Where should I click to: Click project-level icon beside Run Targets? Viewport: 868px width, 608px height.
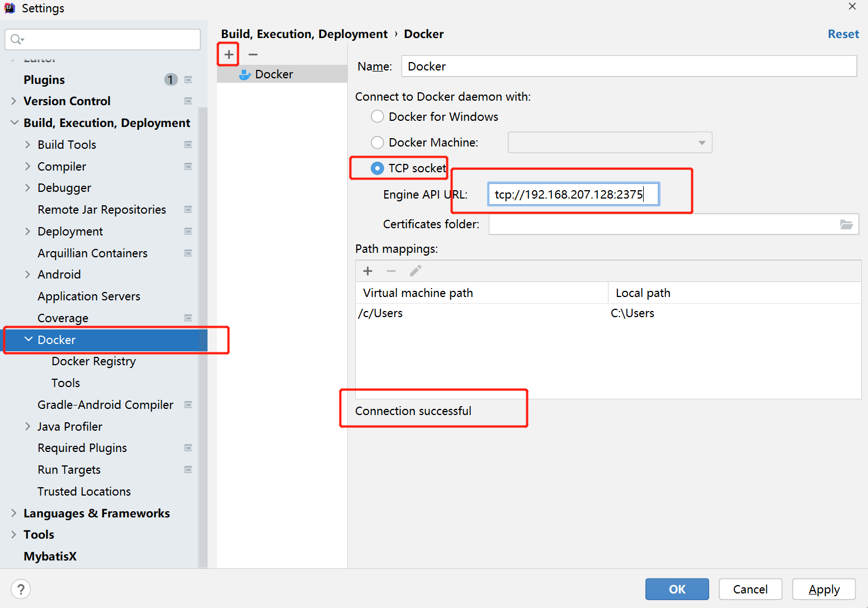(x=188, y=470)
